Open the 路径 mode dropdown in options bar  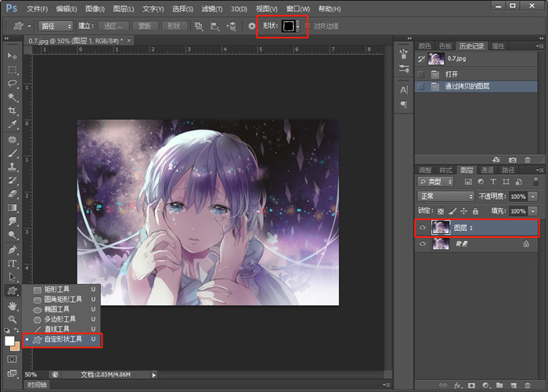(x=56, y=26)
